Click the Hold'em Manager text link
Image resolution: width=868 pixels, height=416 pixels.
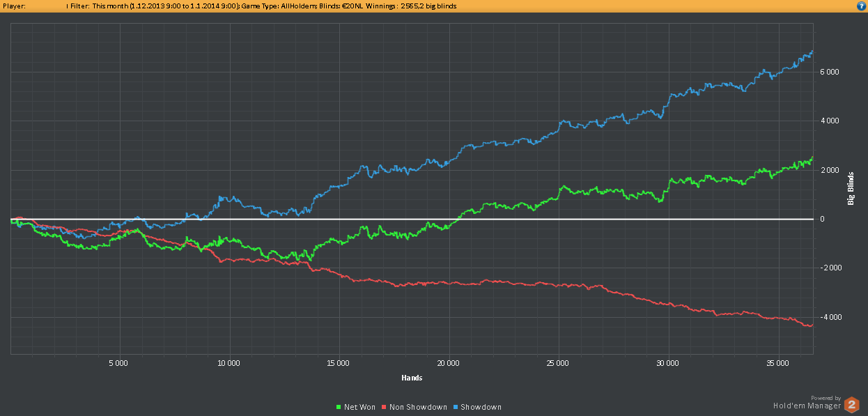click(807, 406)
